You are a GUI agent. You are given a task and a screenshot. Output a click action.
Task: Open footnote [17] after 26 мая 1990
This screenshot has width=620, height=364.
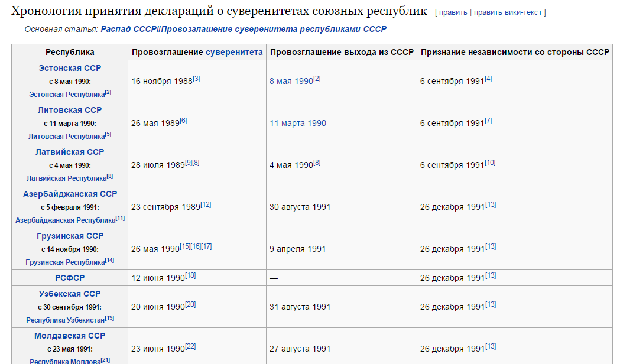point(206,246)
